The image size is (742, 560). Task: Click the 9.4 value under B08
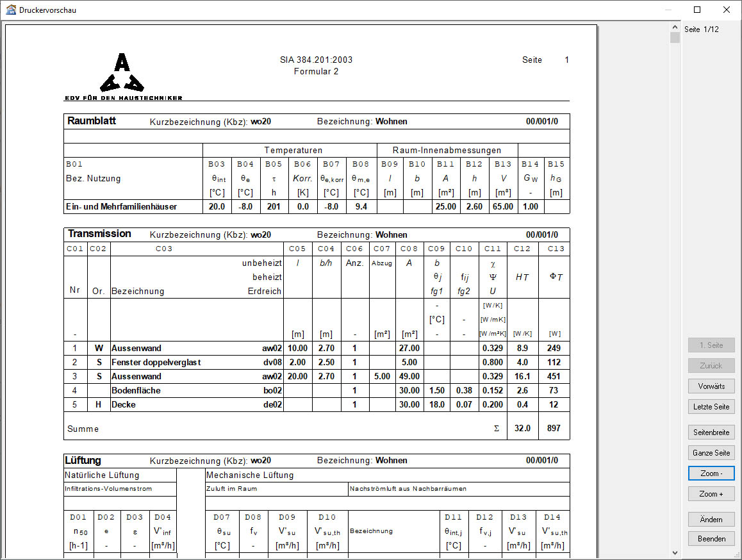(x=361, y=207)
